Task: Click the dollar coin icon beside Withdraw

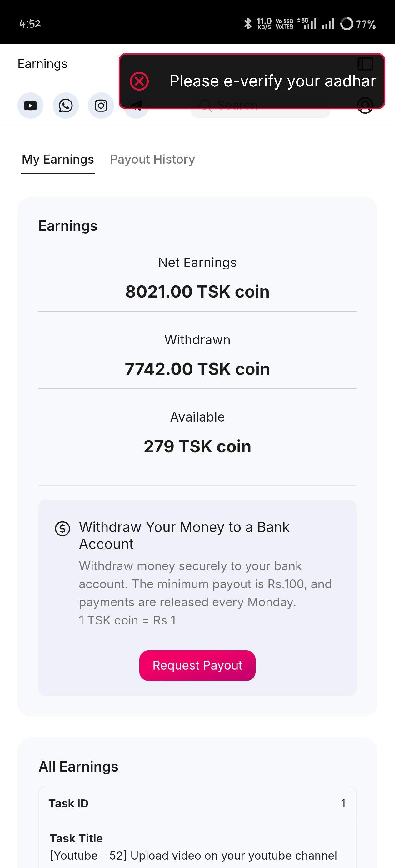Action: click(62, 528)
